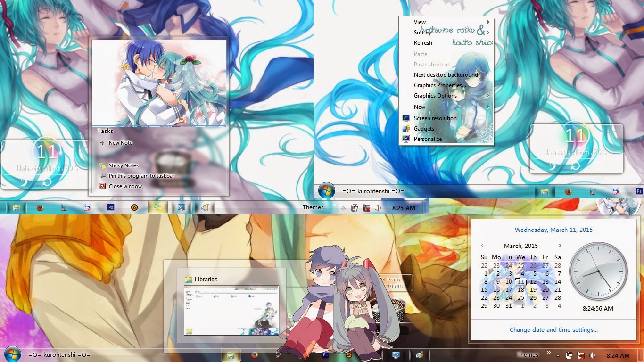The height and width of the screenshot is (362, 644).
Task: Expand the New submenu in the context menu
Action: point(446,107)
